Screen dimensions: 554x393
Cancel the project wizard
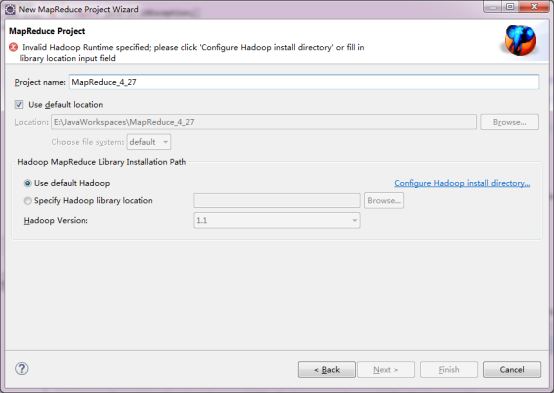point(512,370)
